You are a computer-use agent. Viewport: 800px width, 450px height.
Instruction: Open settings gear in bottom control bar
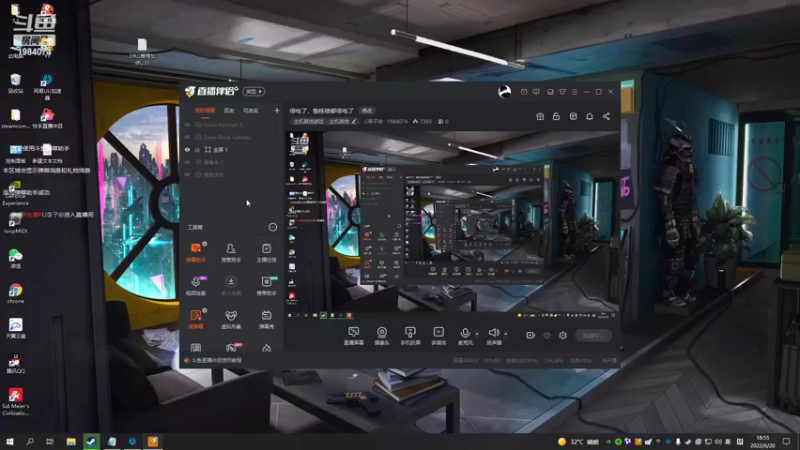click(563, 335)
